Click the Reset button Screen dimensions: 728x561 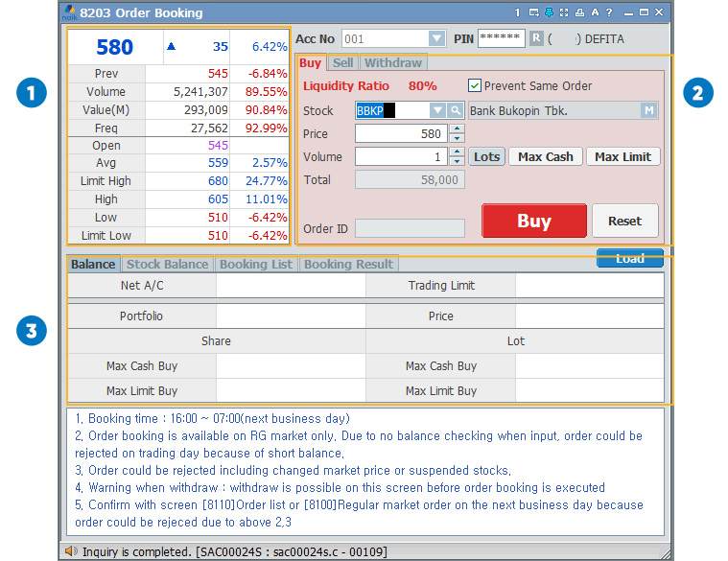click(x=624, y=221)
